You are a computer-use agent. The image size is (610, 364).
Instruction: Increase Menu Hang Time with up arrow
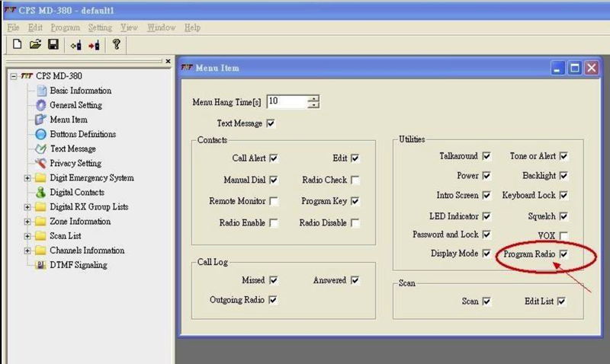click(x=313, y=99)
